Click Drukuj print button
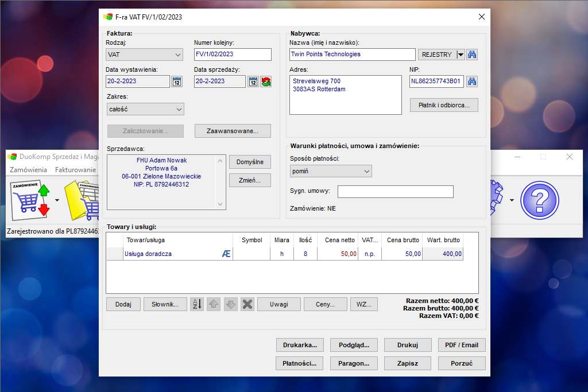The width and height of the screenshot is (588, 392). pos(408,345)
